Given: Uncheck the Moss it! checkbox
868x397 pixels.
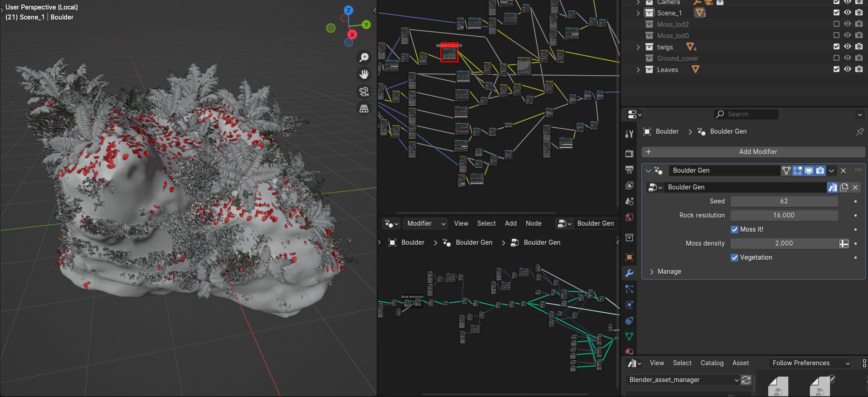Looking at the screenshot, I should click(x=734, y=229).
